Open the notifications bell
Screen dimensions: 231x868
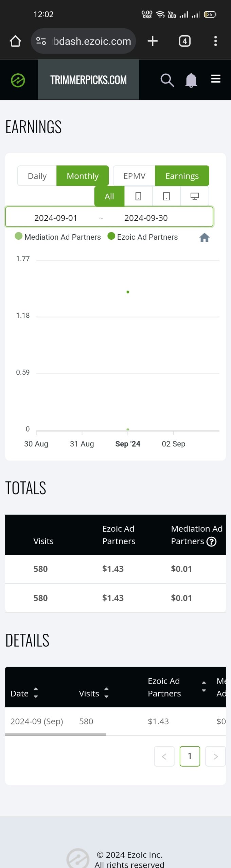[x=191, y=80]
